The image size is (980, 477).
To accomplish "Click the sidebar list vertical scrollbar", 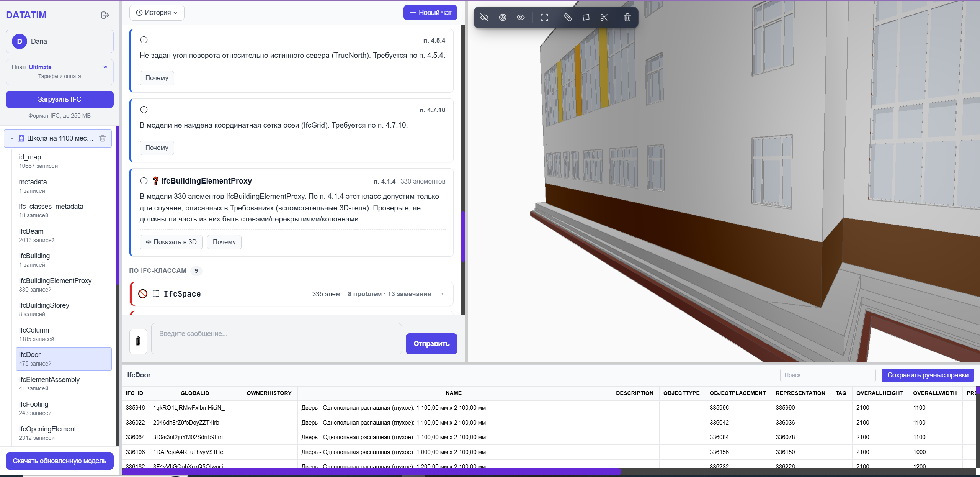I will pyautogui.click(x=118, y=205).
